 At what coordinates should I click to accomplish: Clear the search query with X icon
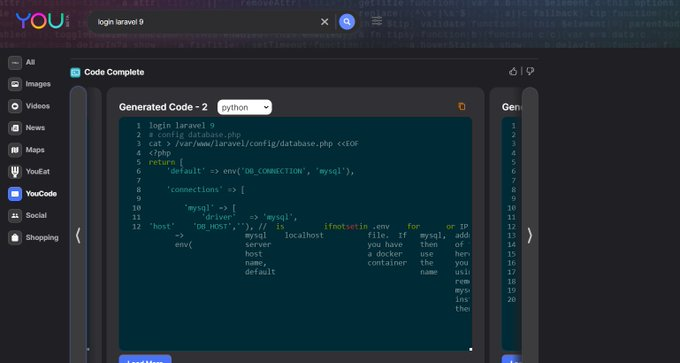point(324,22)
